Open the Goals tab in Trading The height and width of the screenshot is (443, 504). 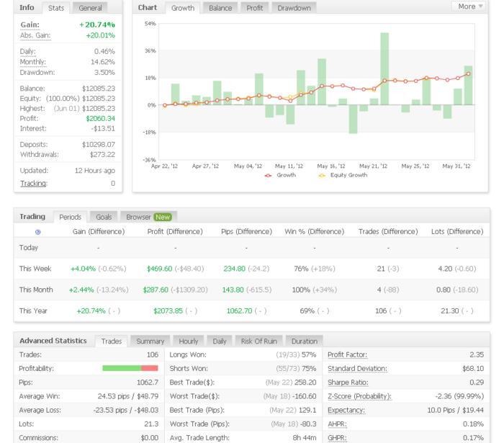(x=104, y=217)
